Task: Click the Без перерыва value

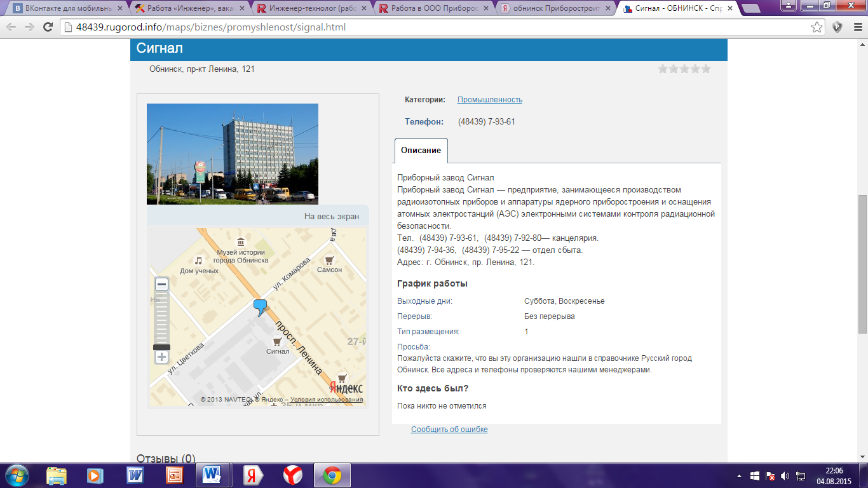Action: pos(550,316)
